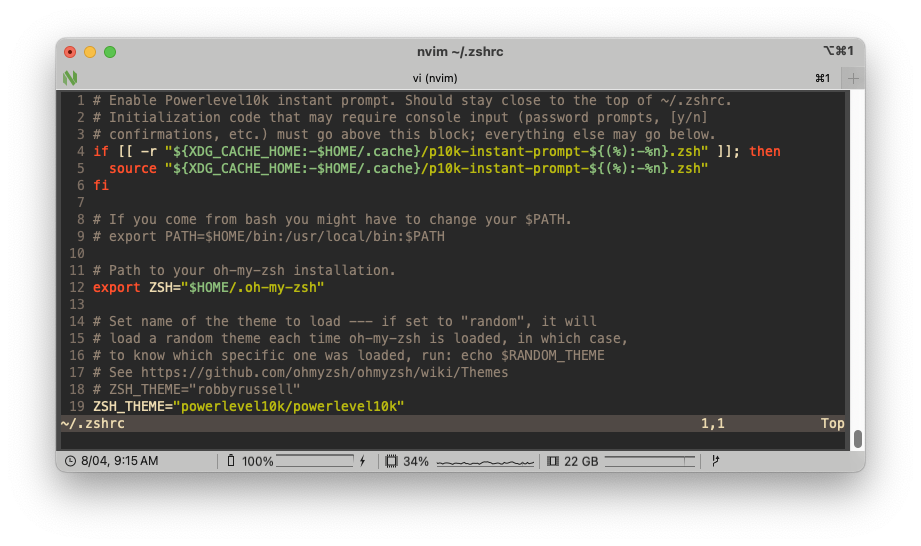
Task: Click the CPU chip icon
Action: coord(391,461)
